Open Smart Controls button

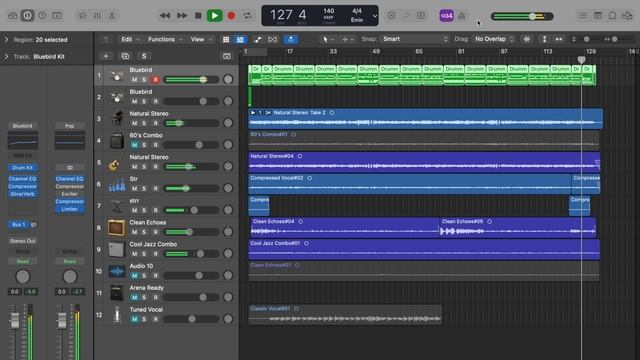[x=82, y=16]
